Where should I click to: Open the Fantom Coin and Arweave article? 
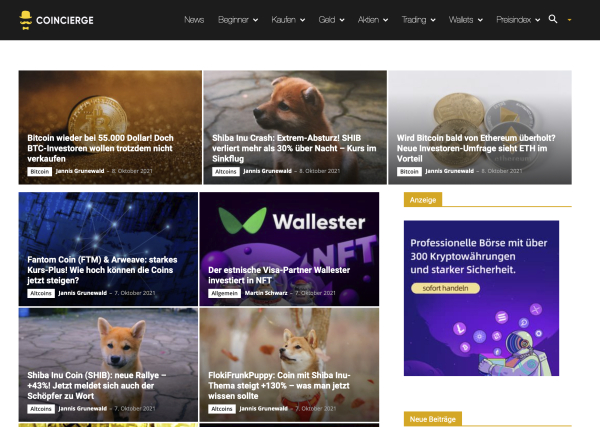[102, 270]
